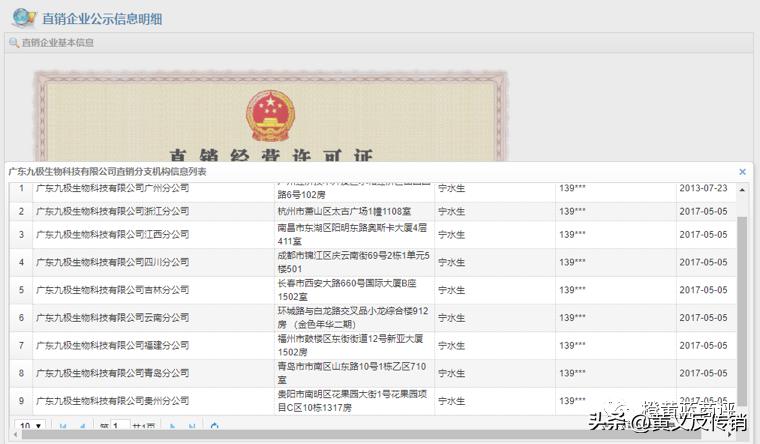Click the 直销经营许可证 license image
Image resolution: width=760 pixels, height=444 pixels.
click(271, 116)
